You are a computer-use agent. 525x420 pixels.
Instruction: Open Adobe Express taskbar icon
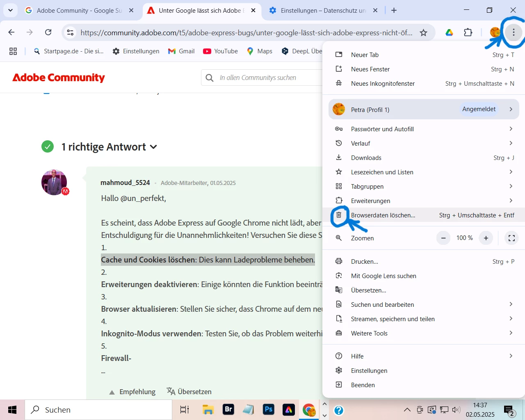pos(289,410)
